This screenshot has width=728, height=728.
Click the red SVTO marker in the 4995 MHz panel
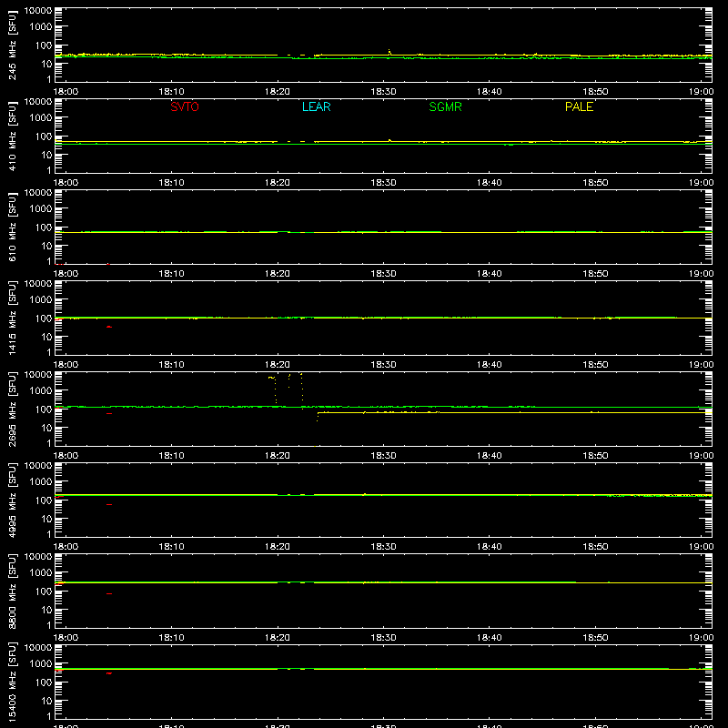click(109, 504)
